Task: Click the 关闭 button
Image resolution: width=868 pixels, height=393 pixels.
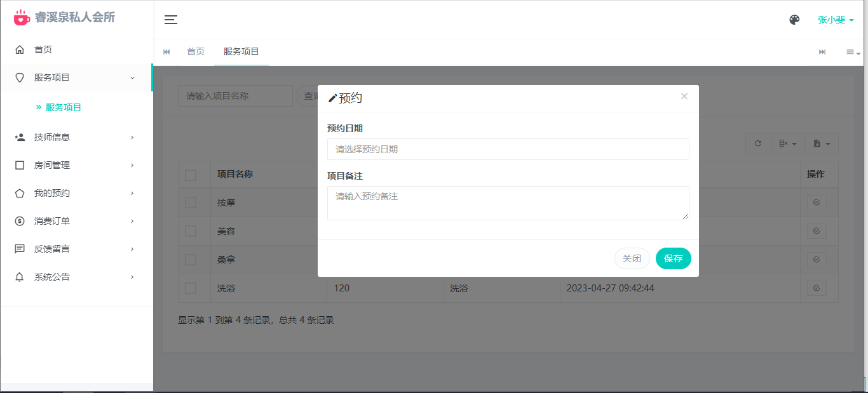Action: [632, 258]
